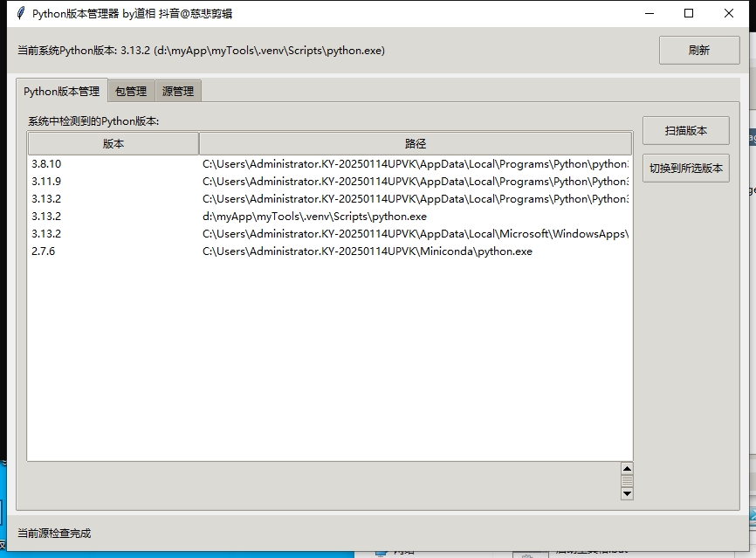Sort by the 版本 column header
Screen dimensions: 756x558
[x=113, y=144]
